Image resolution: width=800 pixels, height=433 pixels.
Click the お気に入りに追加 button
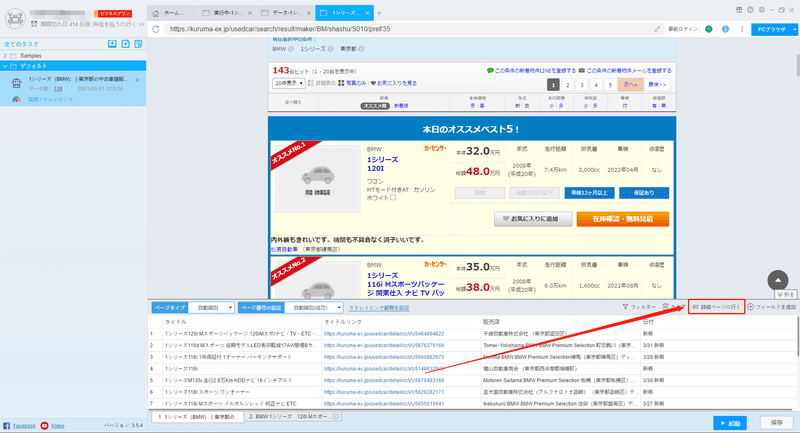tap(533, 219)
